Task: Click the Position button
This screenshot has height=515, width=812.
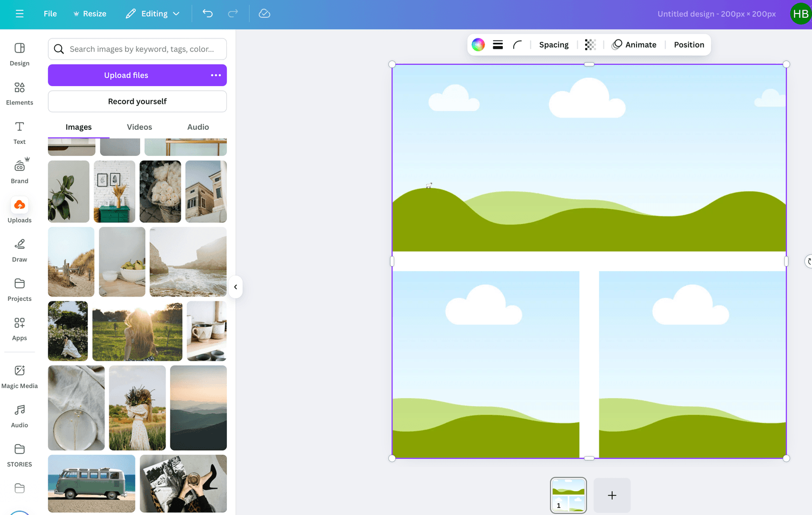Action: pyautogui.click(x=689, y=45)
